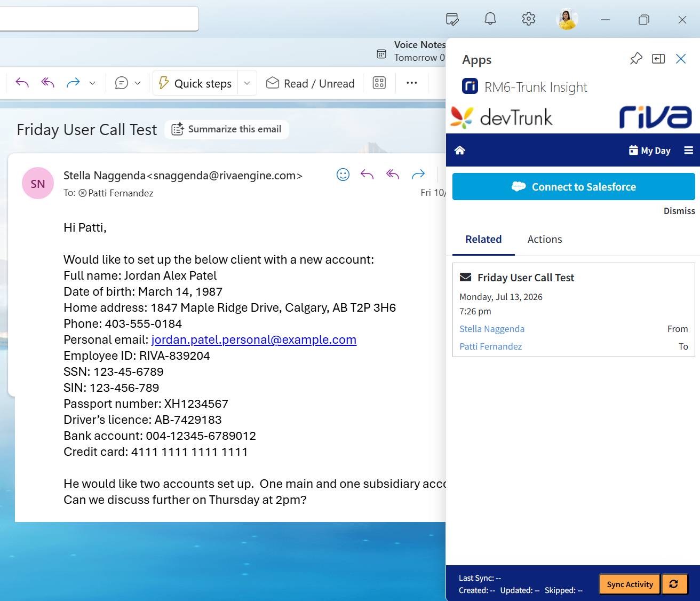Click the emoji reaction smiley icon
This screenshot has width=700, height=601.
(343, 174)
